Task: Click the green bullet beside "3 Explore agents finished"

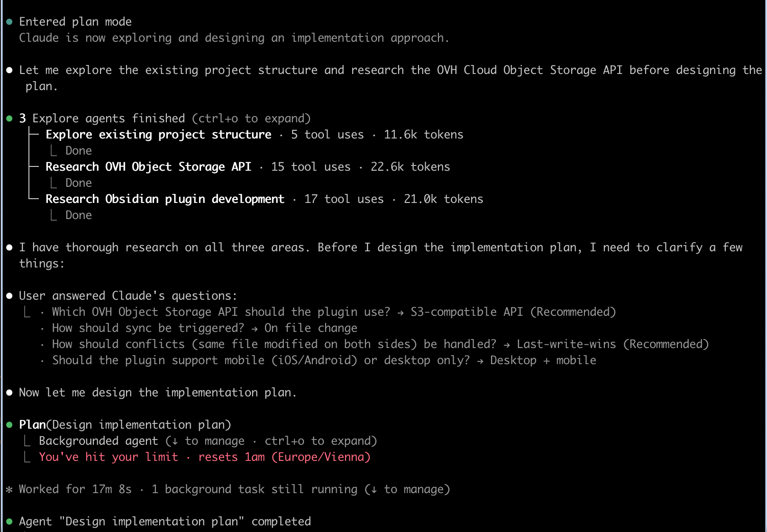Action: [9, 119]
